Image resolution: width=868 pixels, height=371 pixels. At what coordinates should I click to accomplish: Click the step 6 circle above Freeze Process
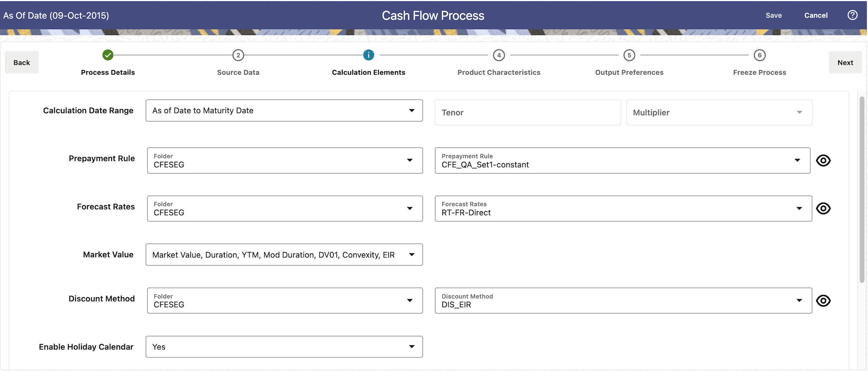point(759,55)
